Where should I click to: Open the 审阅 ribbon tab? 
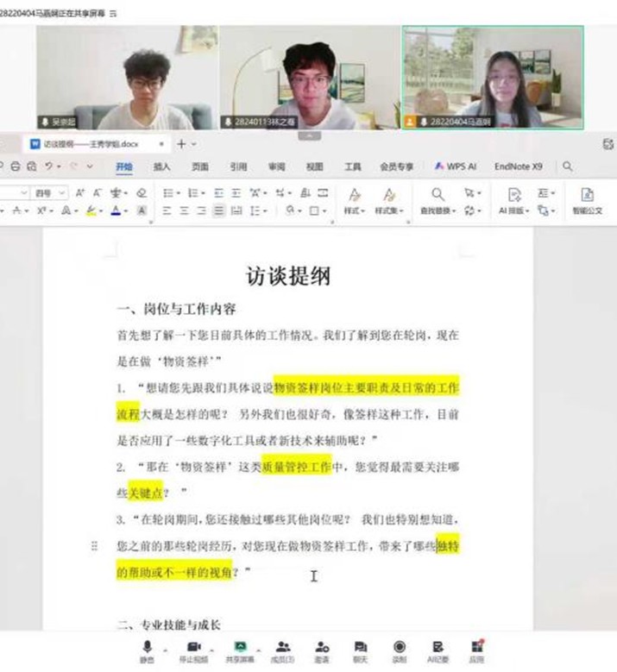pos(276,166)
